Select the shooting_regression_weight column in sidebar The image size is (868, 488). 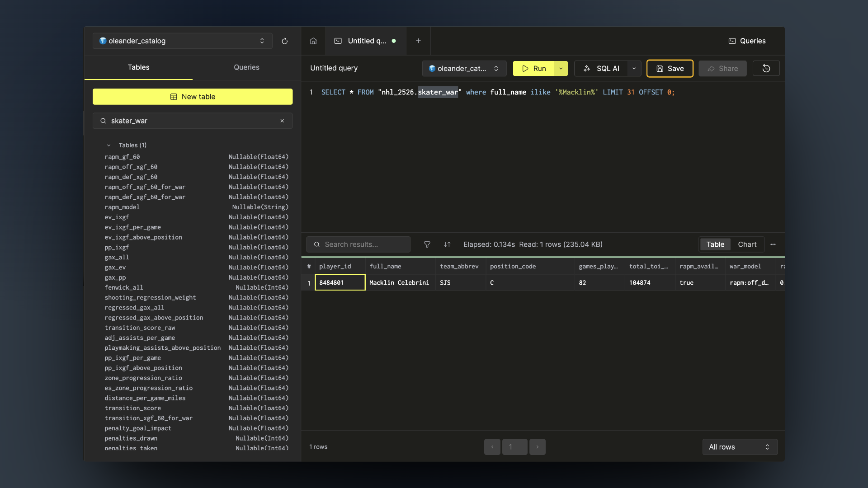click(x=196, y=297)
